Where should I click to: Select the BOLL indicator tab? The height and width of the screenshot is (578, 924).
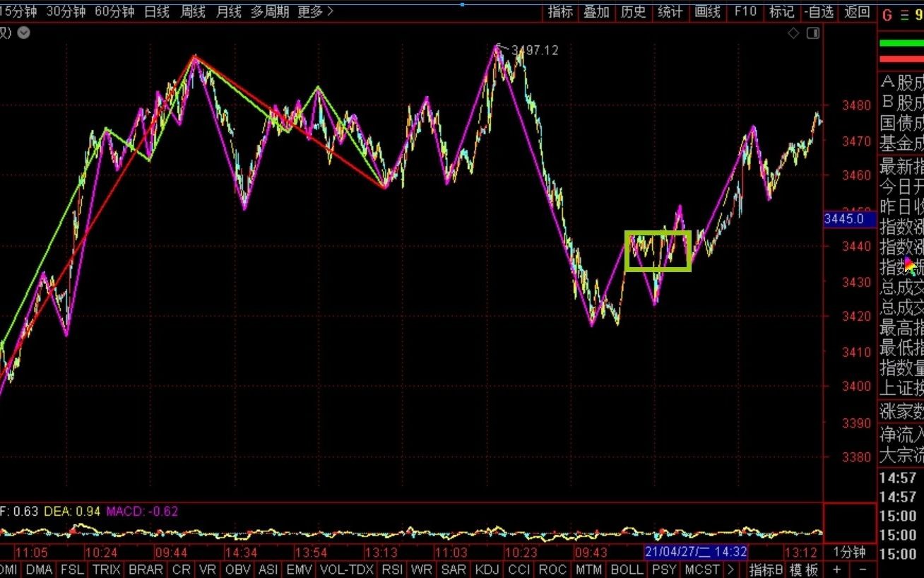pyautogui.click(x=627, y=570)
